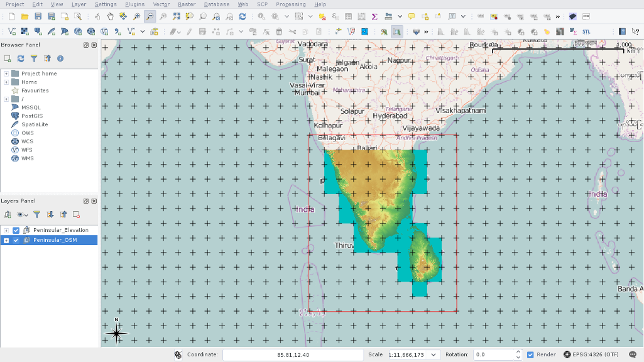Click the Coordinate input field

[292, 355]
